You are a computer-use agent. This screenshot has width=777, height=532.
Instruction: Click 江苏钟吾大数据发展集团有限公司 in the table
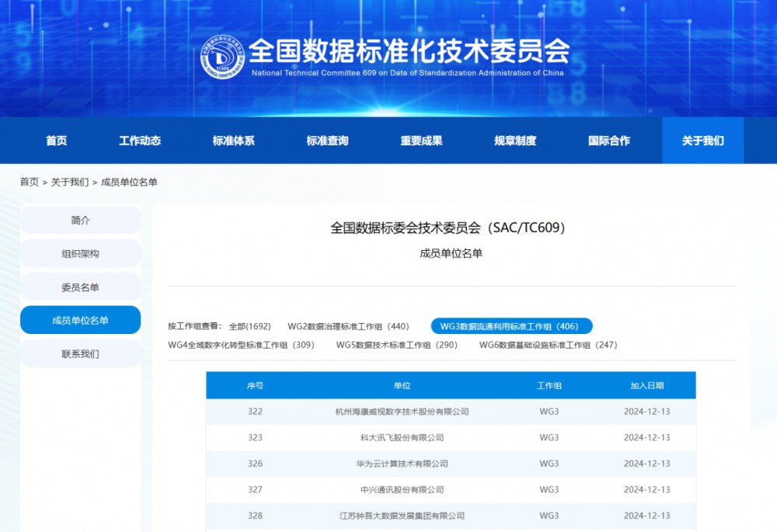(402, 516)
